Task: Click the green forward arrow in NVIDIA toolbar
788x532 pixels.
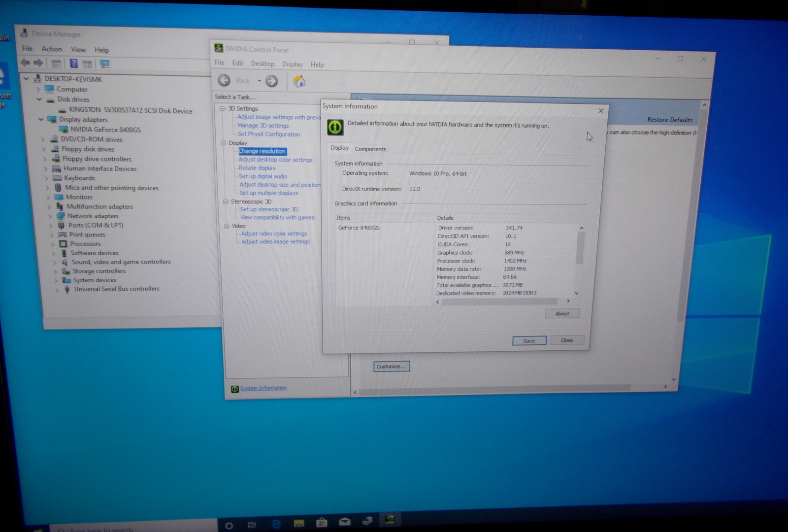Action: point(272,81)
